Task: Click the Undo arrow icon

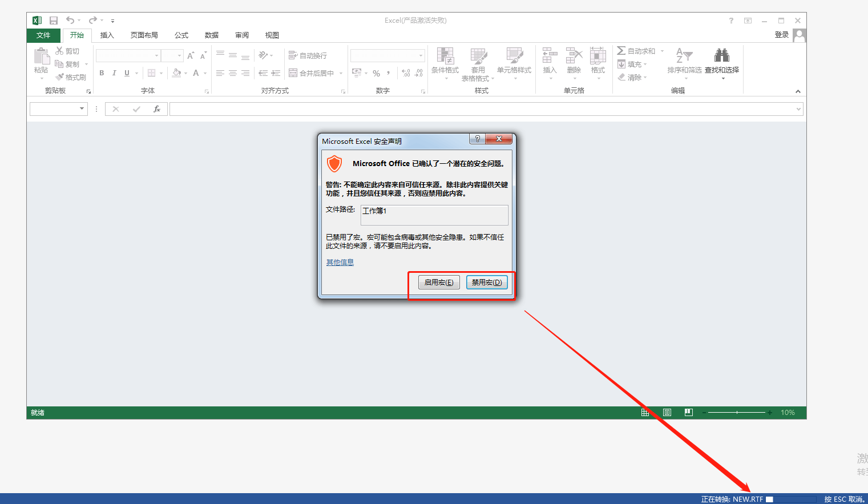Action: (70, 20)
